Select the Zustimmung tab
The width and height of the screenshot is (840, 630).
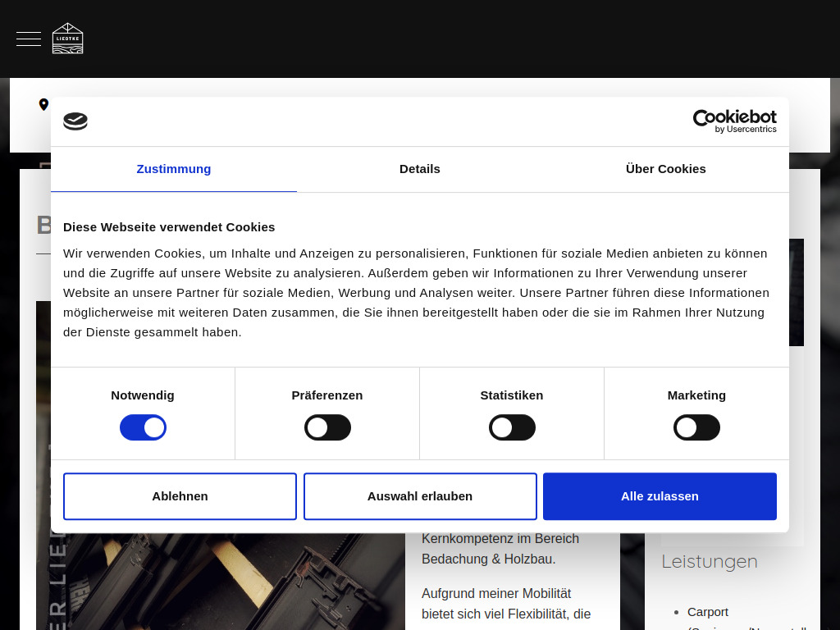(x=173, y=169)
